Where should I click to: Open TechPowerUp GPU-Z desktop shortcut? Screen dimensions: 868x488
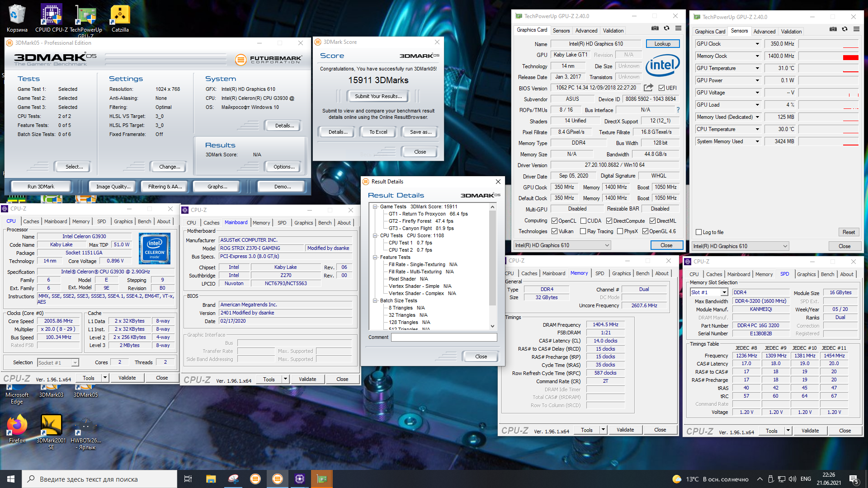click(x=86, y=20)
